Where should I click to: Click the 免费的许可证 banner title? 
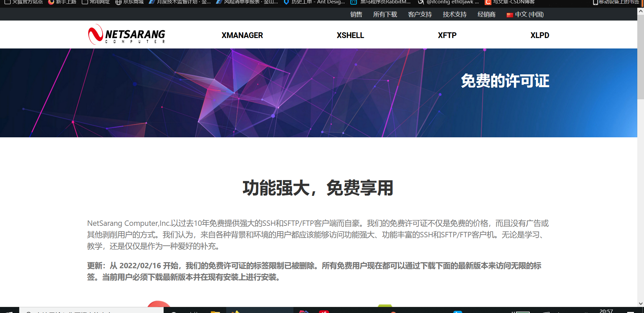point(505,81)
